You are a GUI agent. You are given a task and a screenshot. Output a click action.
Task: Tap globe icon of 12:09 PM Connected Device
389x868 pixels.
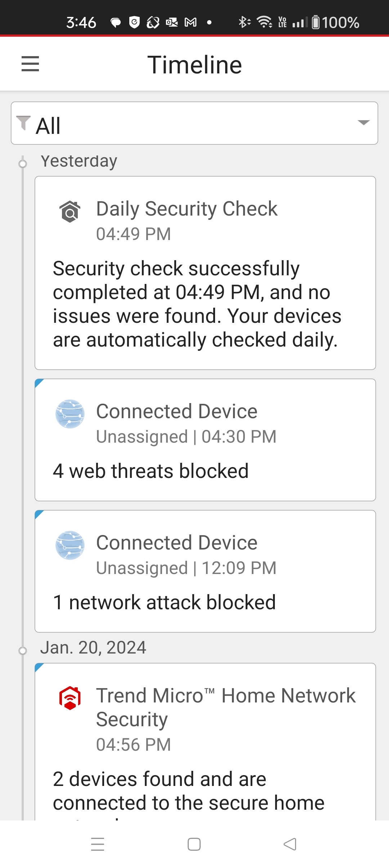70,545
